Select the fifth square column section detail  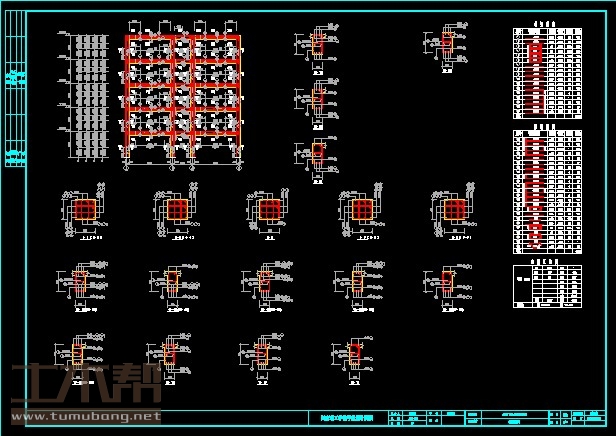451,210
